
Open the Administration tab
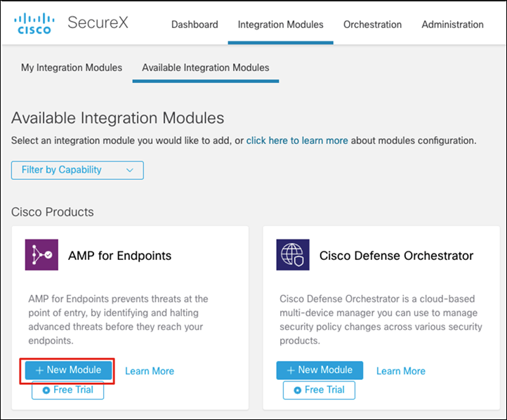[x=452, y=25]
